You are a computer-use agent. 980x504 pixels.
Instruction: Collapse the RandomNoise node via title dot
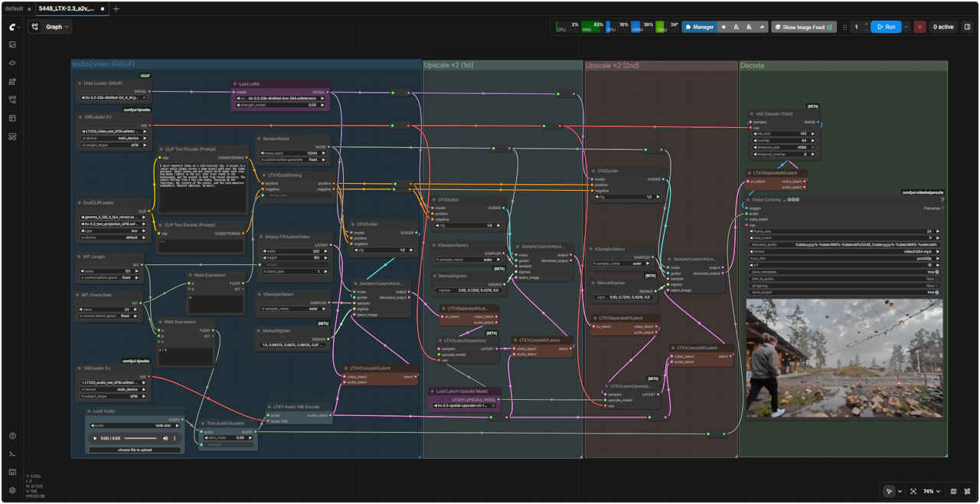(x=258, y=139)
